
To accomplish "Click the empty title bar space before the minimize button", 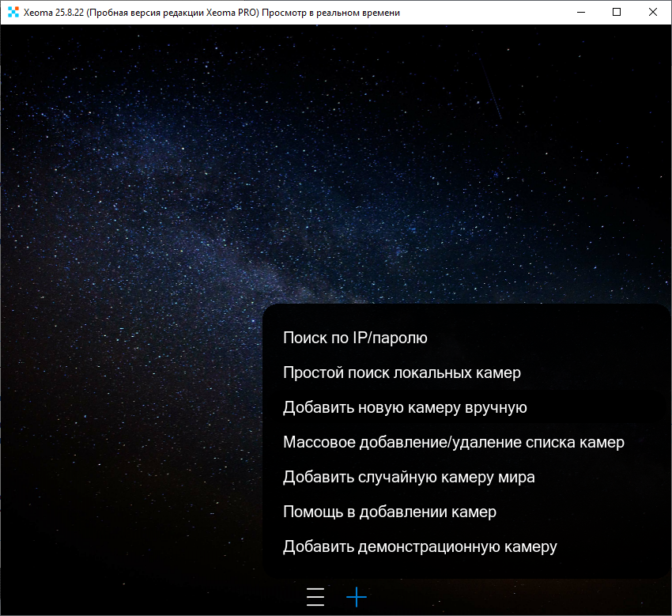I will tap(490, 13).
